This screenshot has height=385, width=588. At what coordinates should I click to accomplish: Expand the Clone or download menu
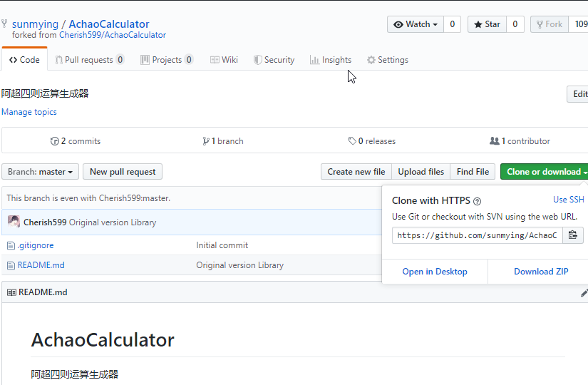coord(545,172)
